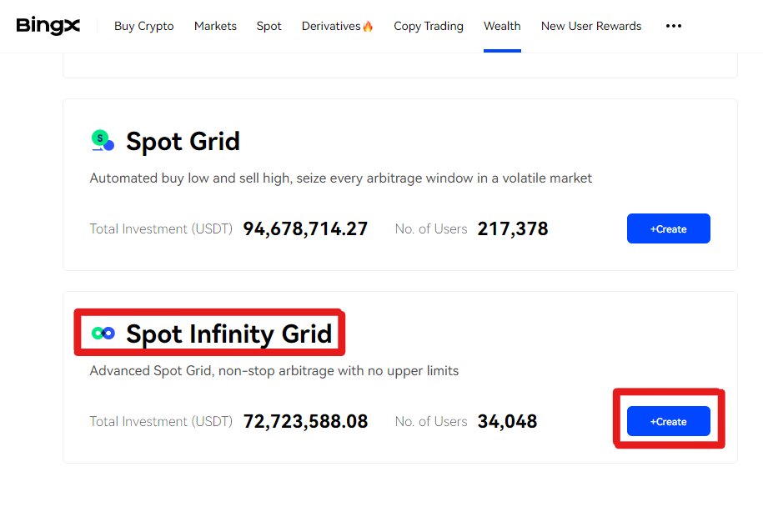763x532 pixels.
Task: Navigate to Copy Trading
Action: (x=429, y=26)
